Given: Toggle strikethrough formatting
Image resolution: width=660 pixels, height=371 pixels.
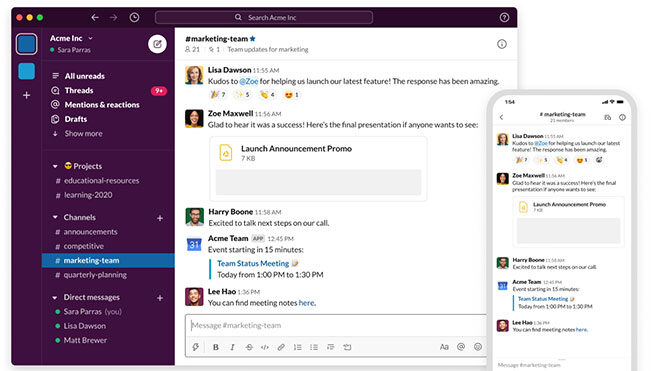Looking at the screenshot, I should pyautogui.click(x=249, y=347).
